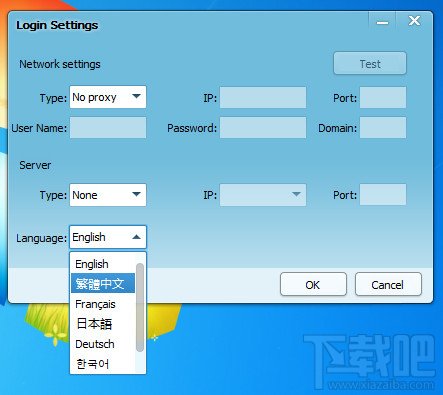The height and width of the screenshot is (395, 443).
Task: Dismiss the dialog with Cancel
Action: tap(388, 284)
